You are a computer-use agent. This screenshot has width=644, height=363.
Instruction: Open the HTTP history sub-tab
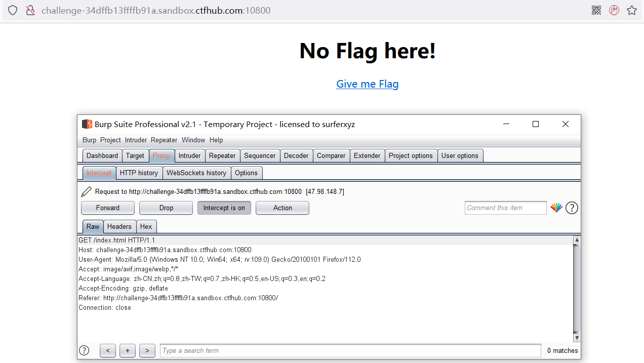click(139, 173)
